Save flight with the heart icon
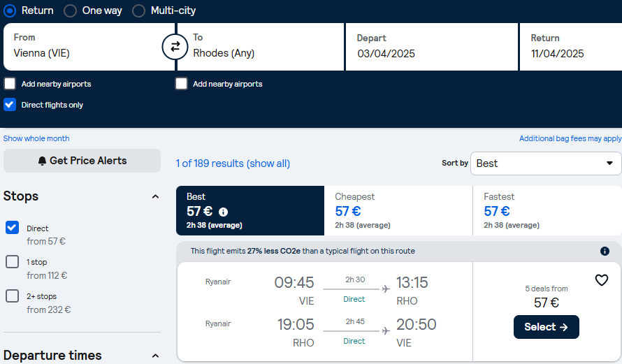 click(601, 280)
